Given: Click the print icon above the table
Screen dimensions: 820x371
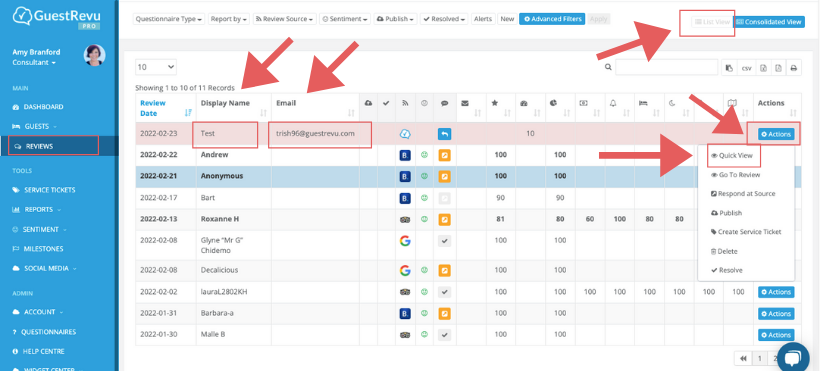Looking at the screenshot, I should (x=794, y=68).
